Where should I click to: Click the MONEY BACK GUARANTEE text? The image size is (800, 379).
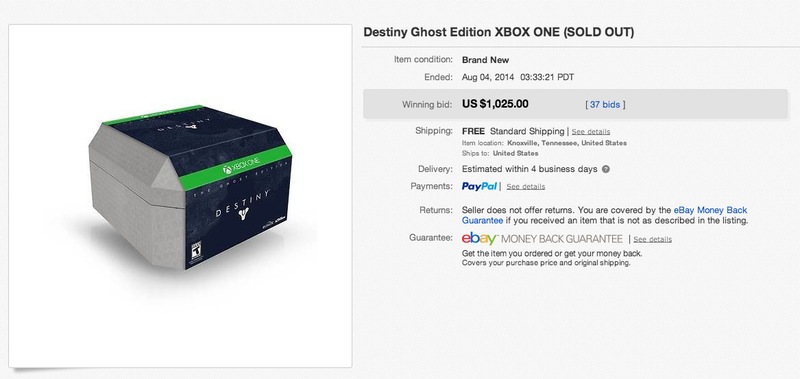pyautogui.click(x=560, y=239)
